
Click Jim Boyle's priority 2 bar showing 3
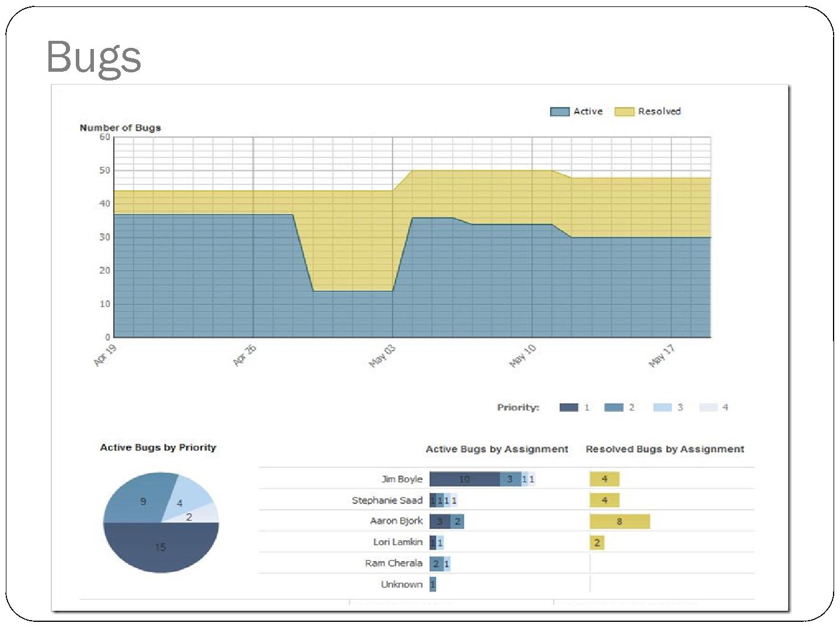[510, 479]
